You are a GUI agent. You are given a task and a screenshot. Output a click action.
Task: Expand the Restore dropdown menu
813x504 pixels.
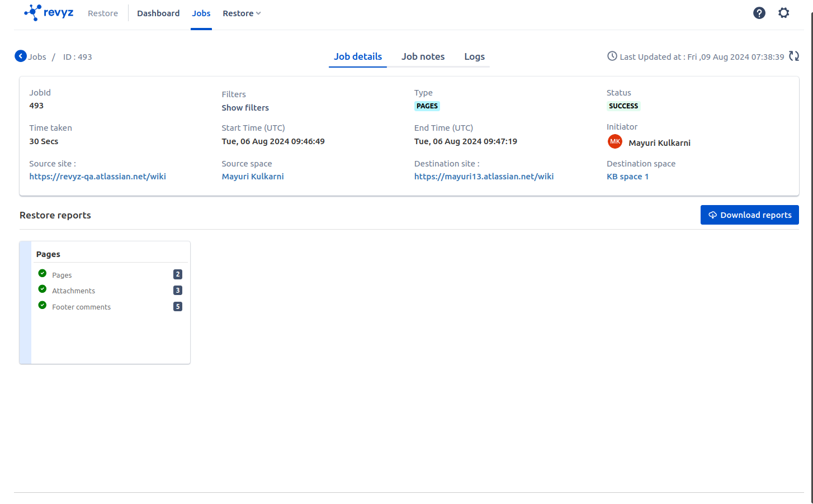pos(242,13)
